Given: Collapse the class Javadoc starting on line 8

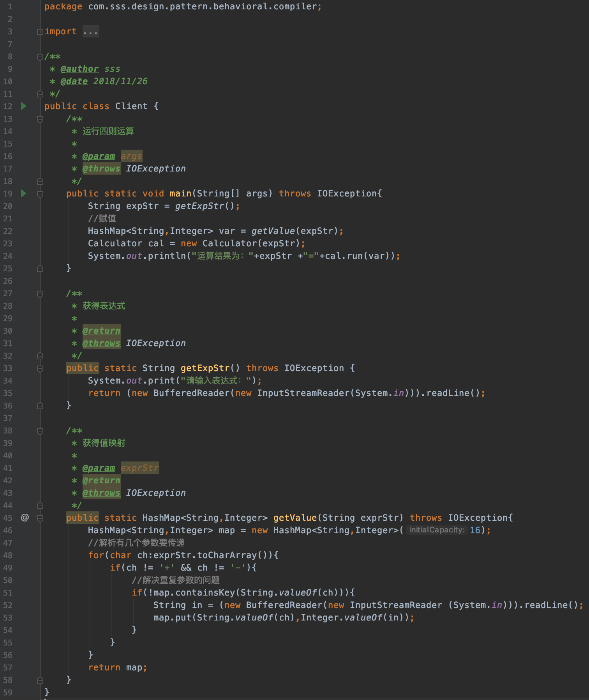Looking at the screenshot, I should coord(40,57).
